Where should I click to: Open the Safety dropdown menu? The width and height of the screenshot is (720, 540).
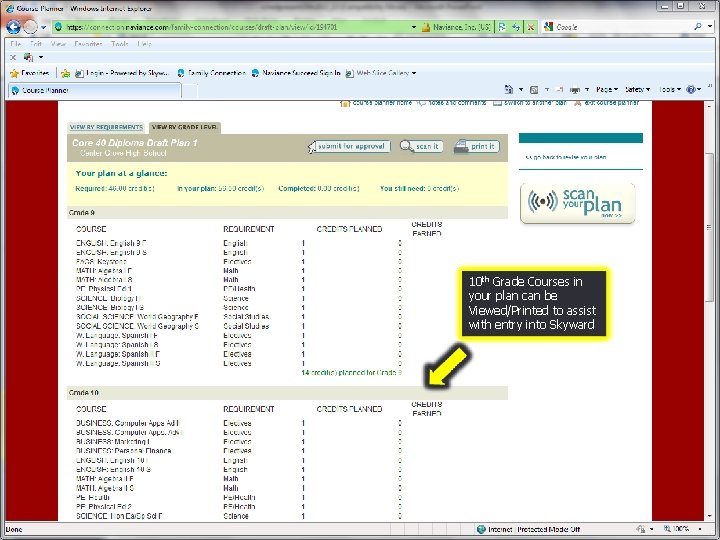[x=637, y=90]
